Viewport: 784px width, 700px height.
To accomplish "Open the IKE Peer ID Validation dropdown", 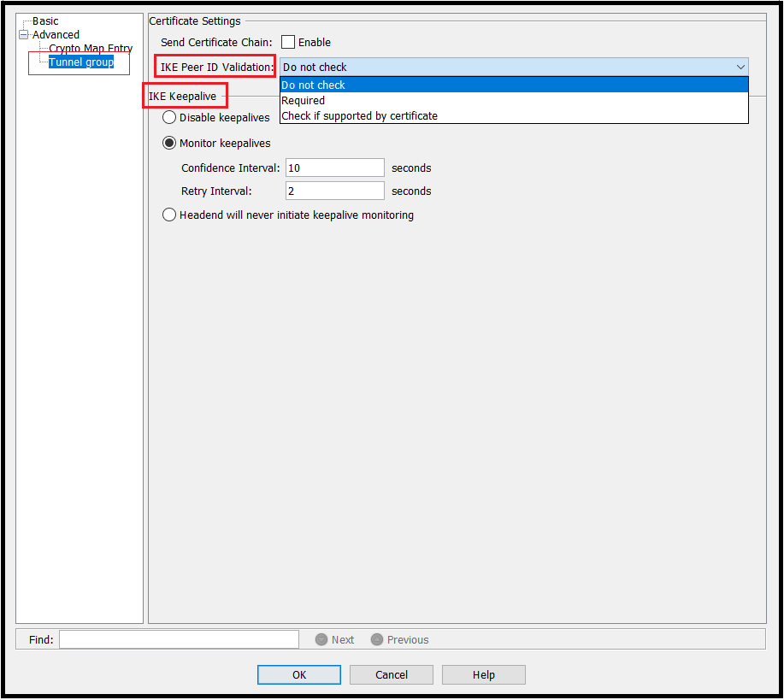I will (740, 67).
